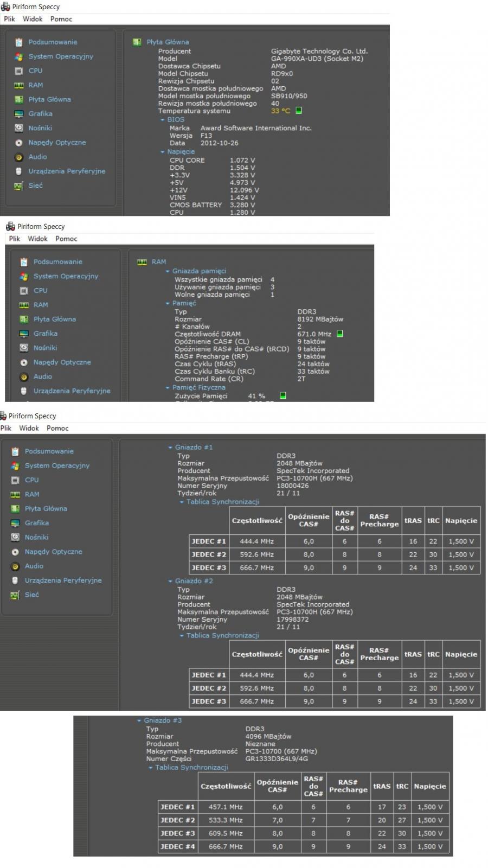
Task: Select Audio label in Gniazdo #1 window sidebar
Action: click(34, 566)
